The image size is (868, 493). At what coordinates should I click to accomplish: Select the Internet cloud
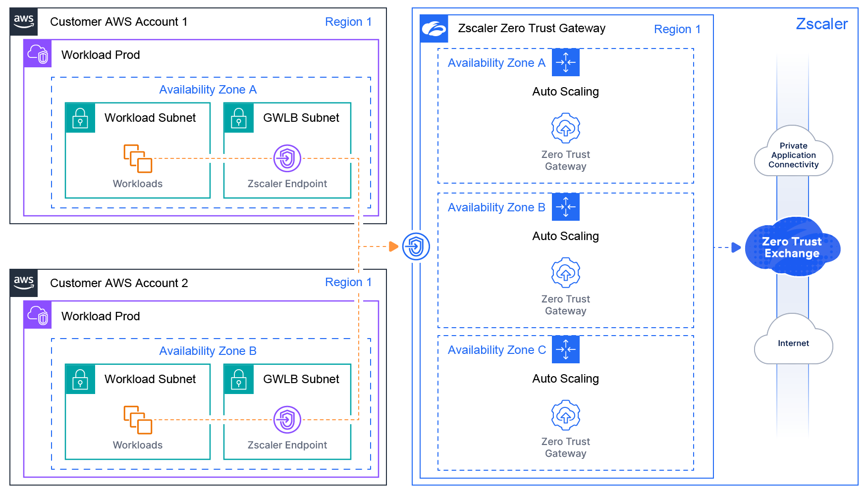(x=793, y=343)
